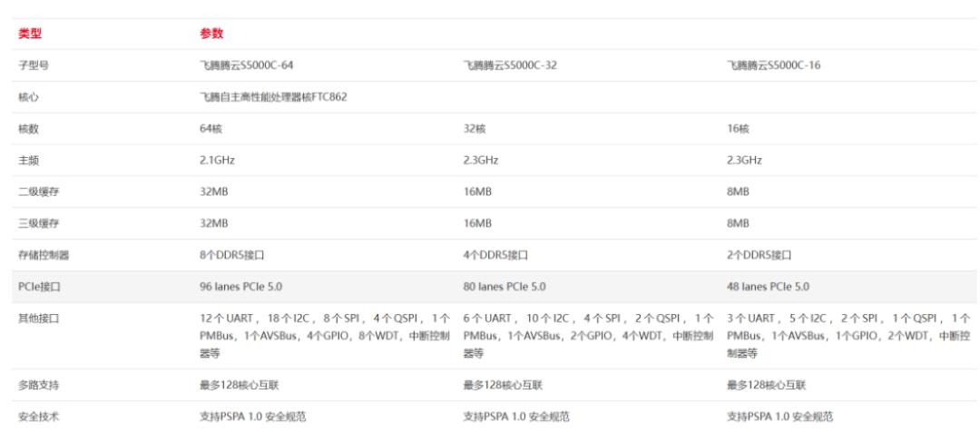Select the 64核 value
Screen dimensions: 980x433
coord(211,129)
